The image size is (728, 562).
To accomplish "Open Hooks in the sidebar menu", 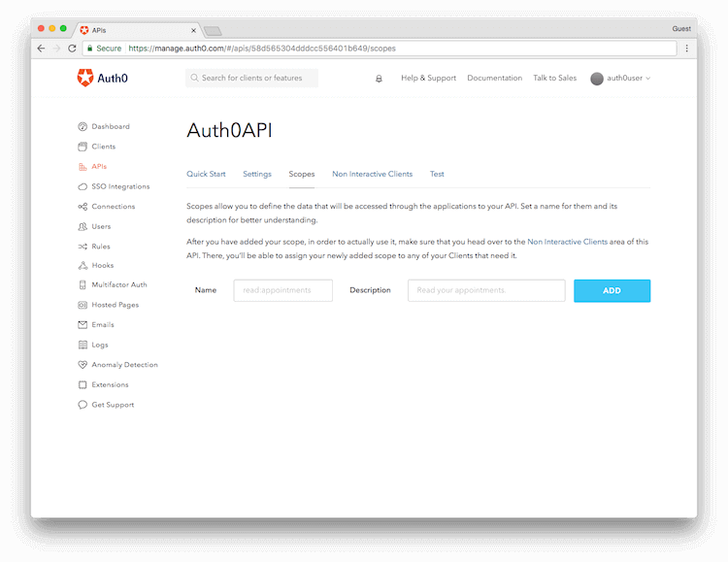I will click(103, 266).
